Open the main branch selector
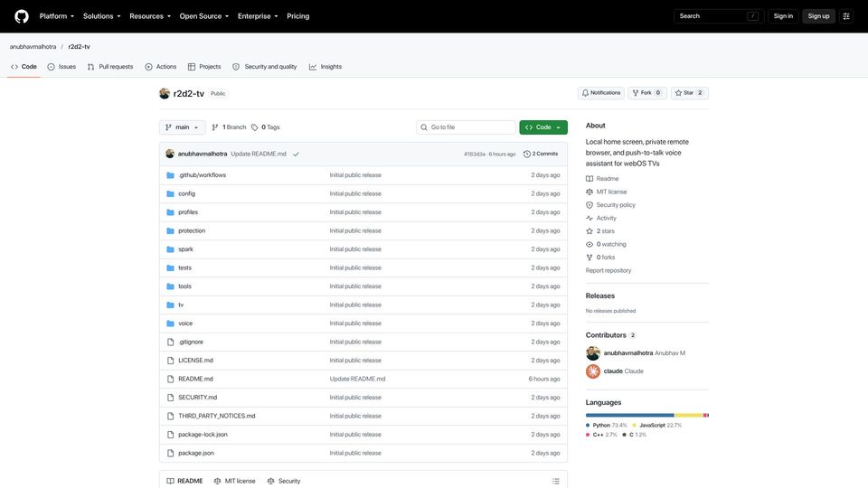Viewport: 868px width, 488px height. tap(182, 127)
